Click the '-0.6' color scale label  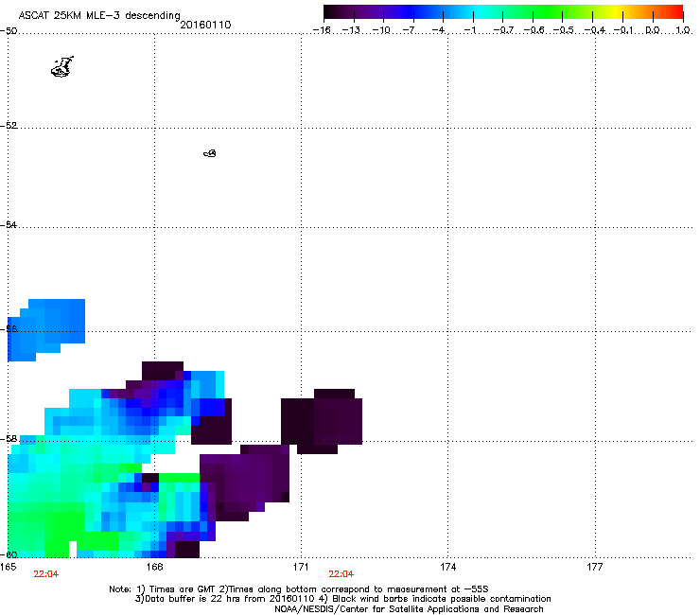tap(534, 30)
